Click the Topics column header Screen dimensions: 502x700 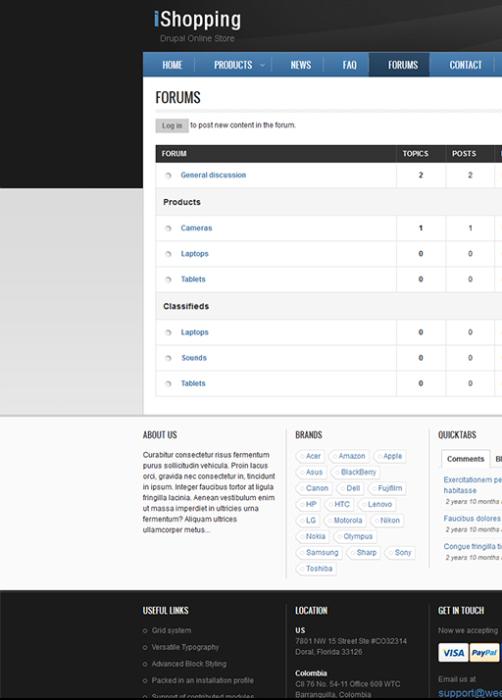(x=415, y=154)
